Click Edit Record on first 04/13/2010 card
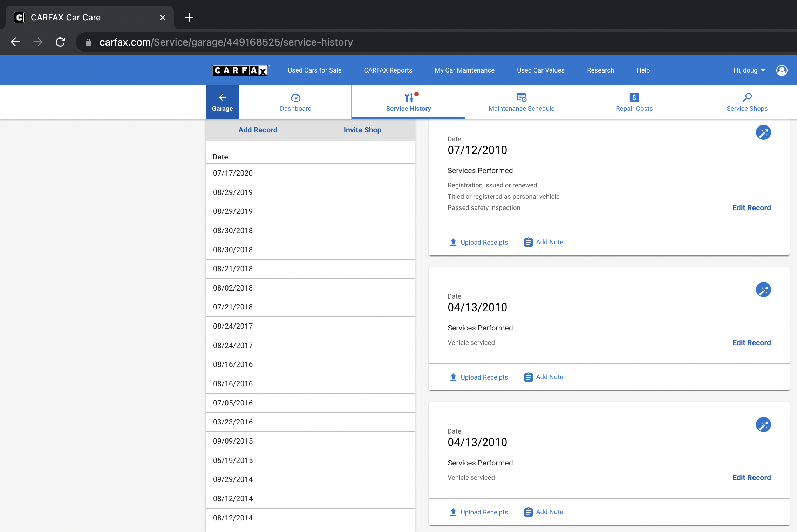The width and height of the screenshot is (797, 532). (x=751, y=343)
